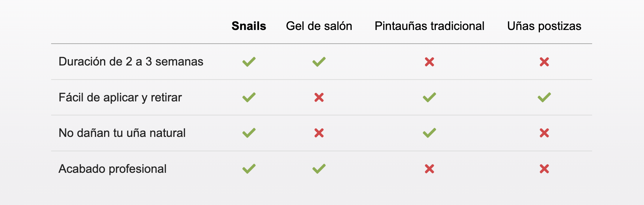
Task: Click Gel de salón cross for Fácil de aplicar
Action: [x=319, y=97]
